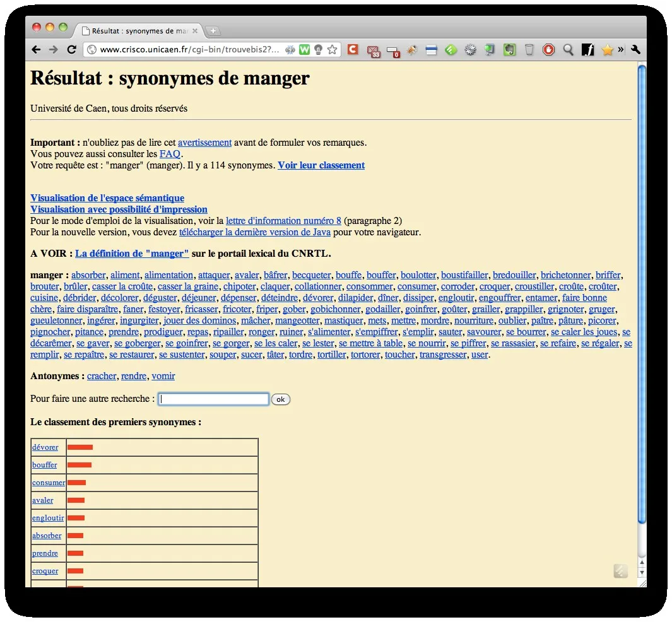The width and height of the screenshot is (672, 622).
Task: Go back to the previous page
Action: (x=37, y=50)
